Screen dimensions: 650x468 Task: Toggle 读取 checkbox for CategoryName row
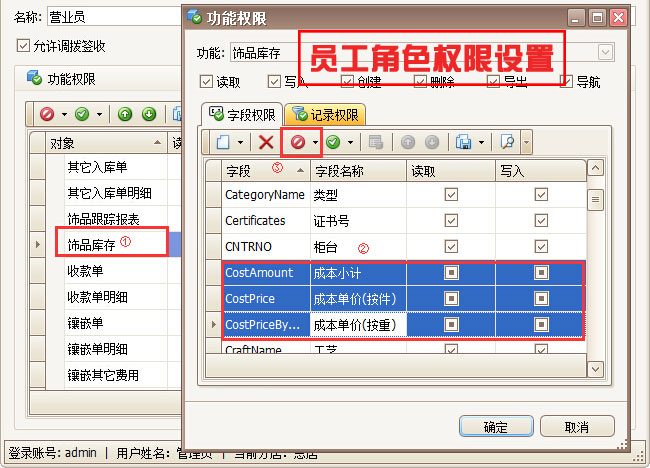click(451, 195)
